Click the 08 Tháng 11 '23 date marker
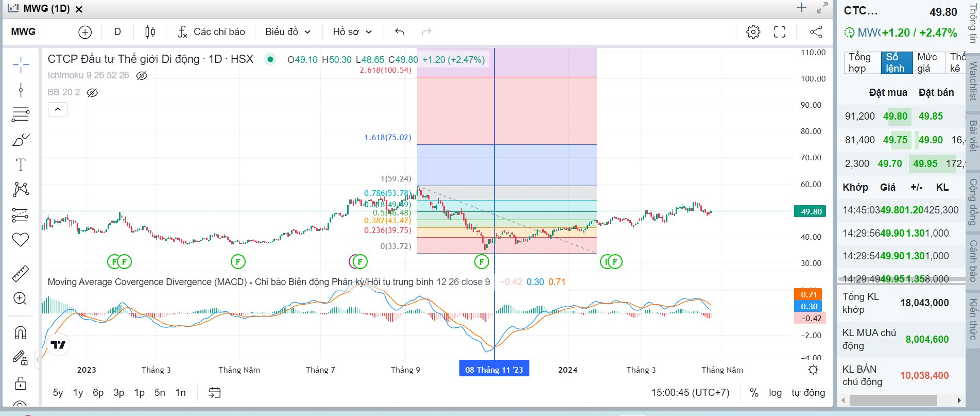Image resolution: width=980 pixels, height=416 pixels. (494, 370)
